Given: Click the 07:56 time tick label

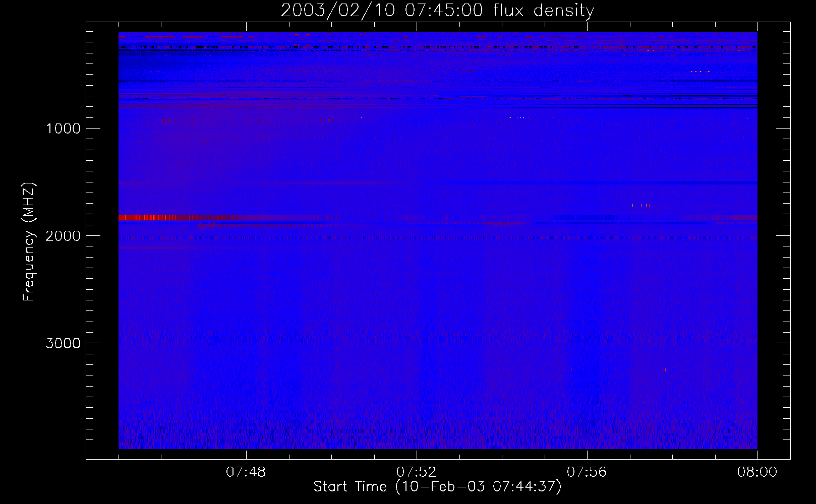Looking at the screenshot, I should pos(587,472).
